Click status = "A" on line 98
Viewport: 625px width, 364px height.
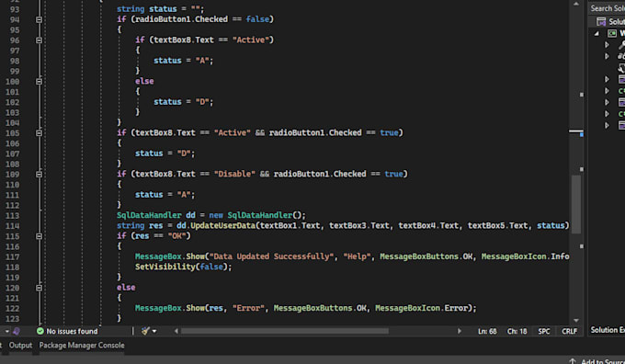183,61
